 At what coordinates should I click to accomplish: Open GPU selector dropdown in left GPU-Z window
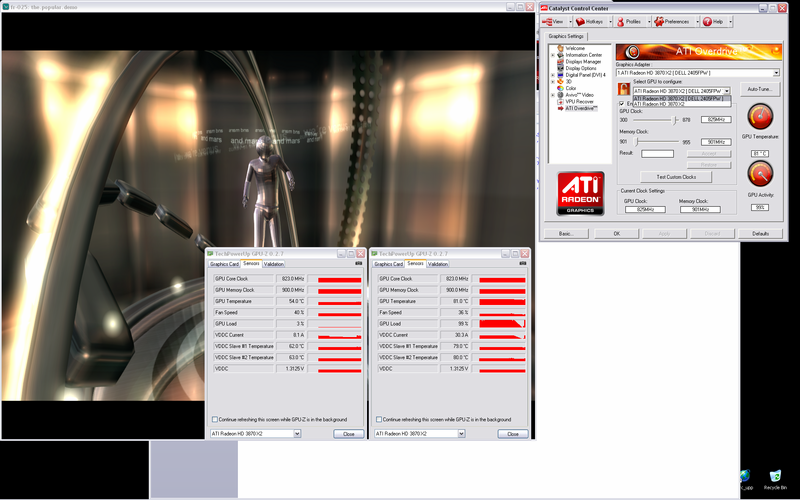tap(296, 434)
